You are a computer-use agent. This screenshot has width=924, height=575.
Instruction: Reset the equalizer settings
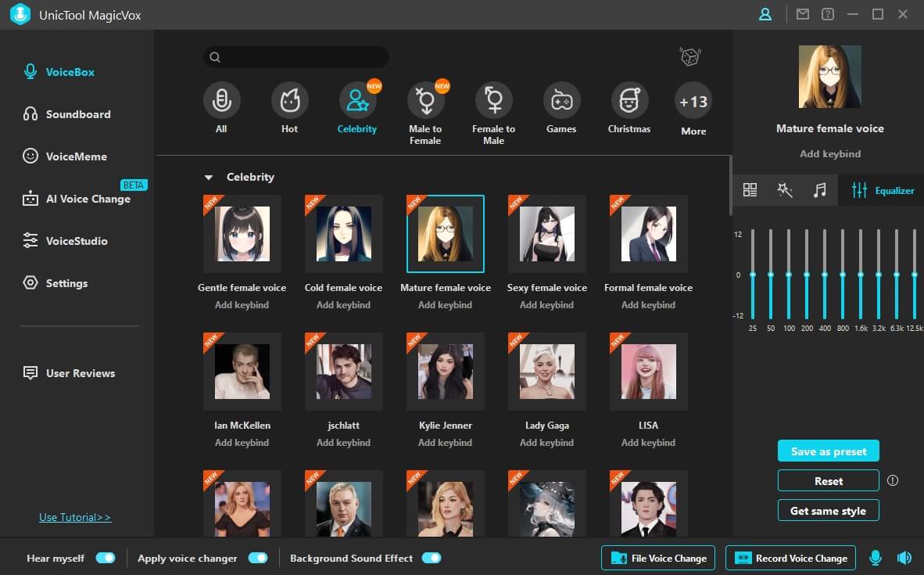pyautogui.click(x=829, y=480)
